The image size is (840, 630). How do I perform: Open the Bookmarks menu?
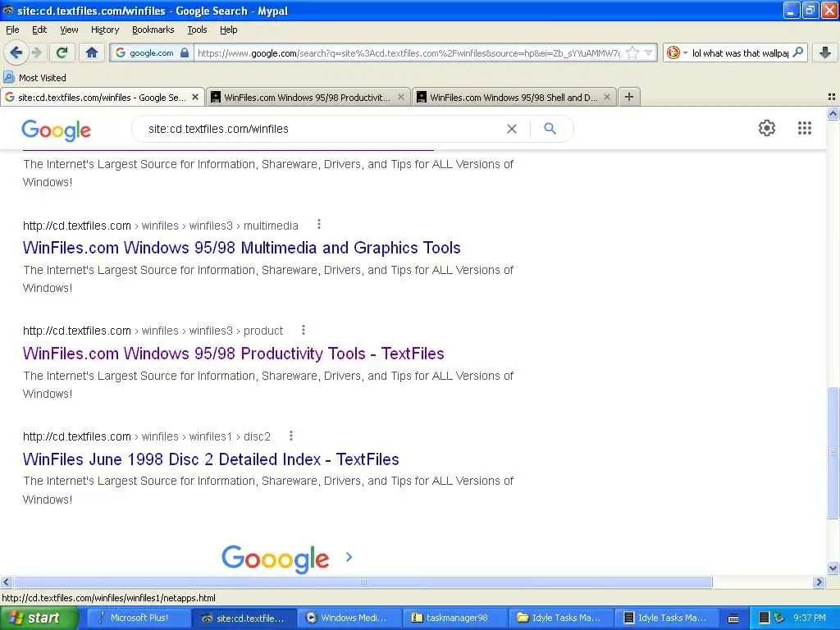pyautogui.click(x=153, y=30)
